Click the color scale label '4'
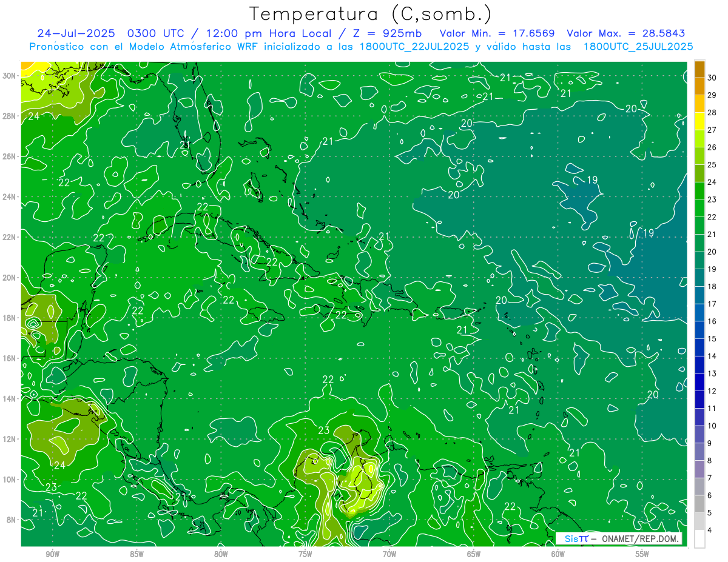 710,530
